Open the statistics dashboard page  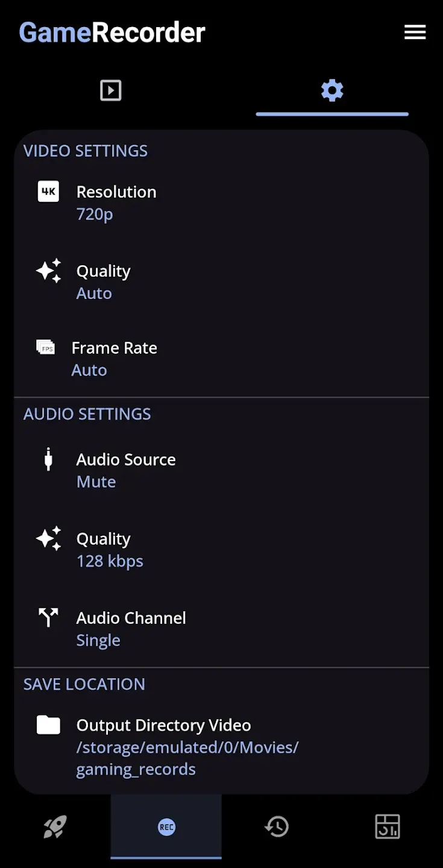tap(387, 827)
